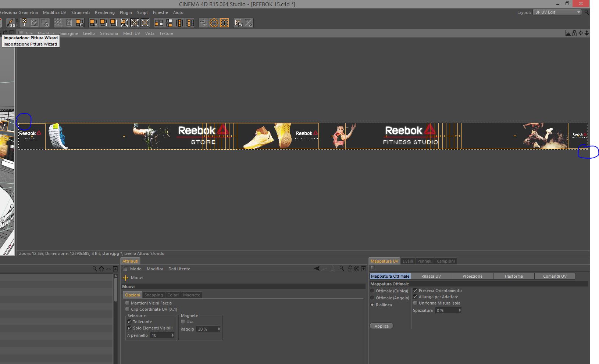Screen dimensions: 599x364
Task: Open the Dati Utente menu in Attributi
Action: (179, 269)
